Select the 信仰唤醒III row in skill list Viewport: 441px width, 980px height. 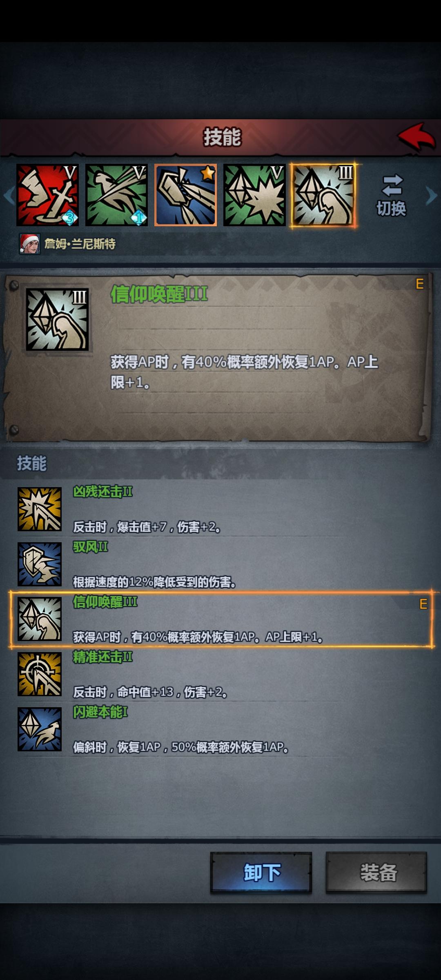click(221, 619)
